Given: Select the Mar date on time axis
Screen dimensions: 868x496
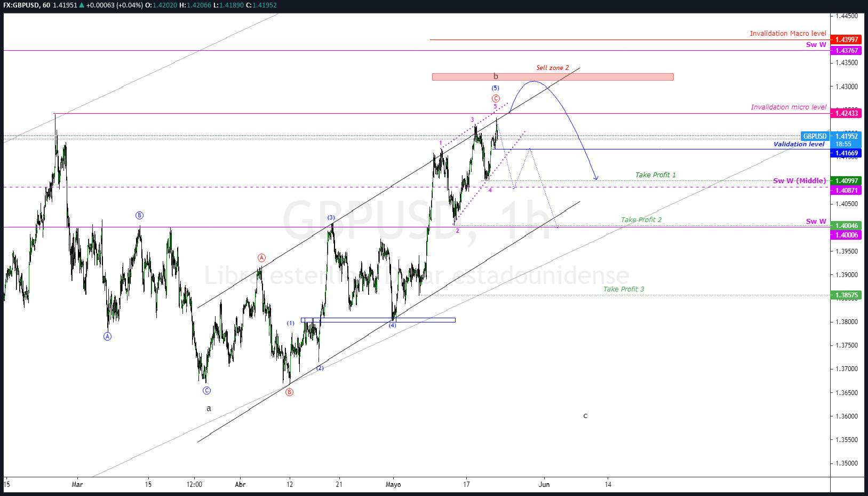Looking at the screenshot, I should tap(77, 484).
